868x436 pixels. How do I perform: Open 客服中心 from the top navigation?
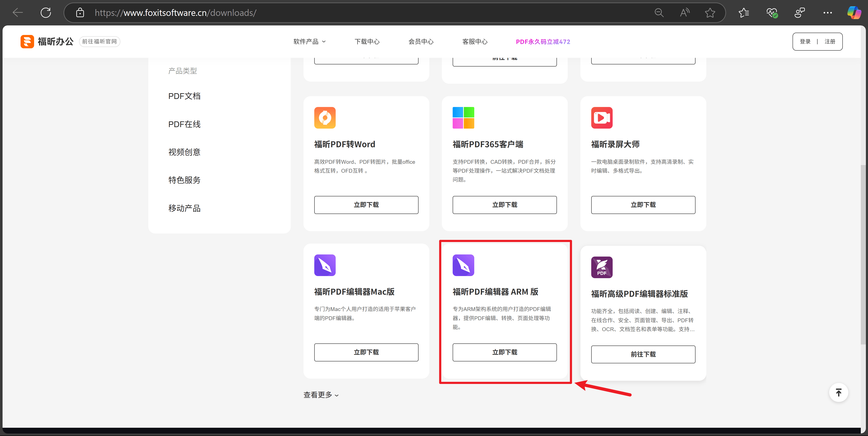pos(475,42)
